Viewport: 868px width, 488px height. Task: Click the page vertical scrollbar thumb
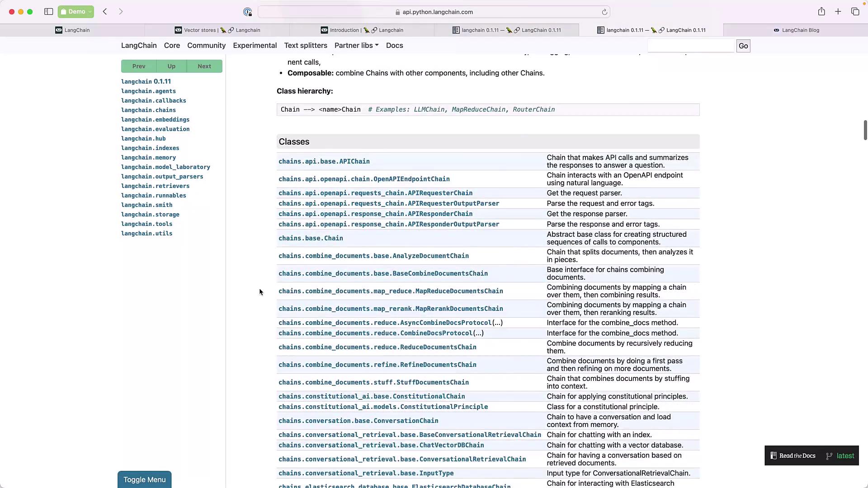[865, 130]
